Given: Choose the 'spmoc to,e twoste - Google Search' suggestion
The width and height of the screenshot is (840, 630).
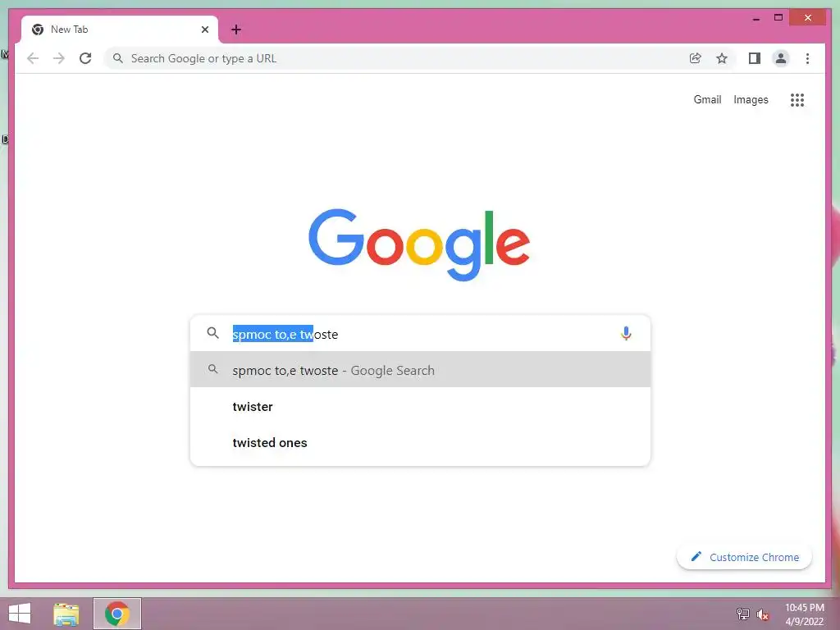Looking at the screenshot, I should [x=421, y=370].
